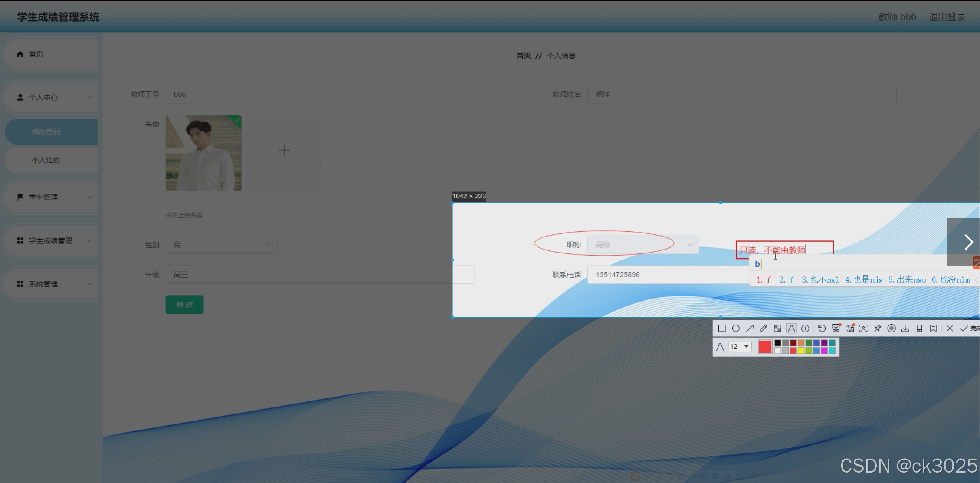Open the font size 12 dropdown
Image resolution: width=980 pixels, height=483 pixels.
(740, 347)
